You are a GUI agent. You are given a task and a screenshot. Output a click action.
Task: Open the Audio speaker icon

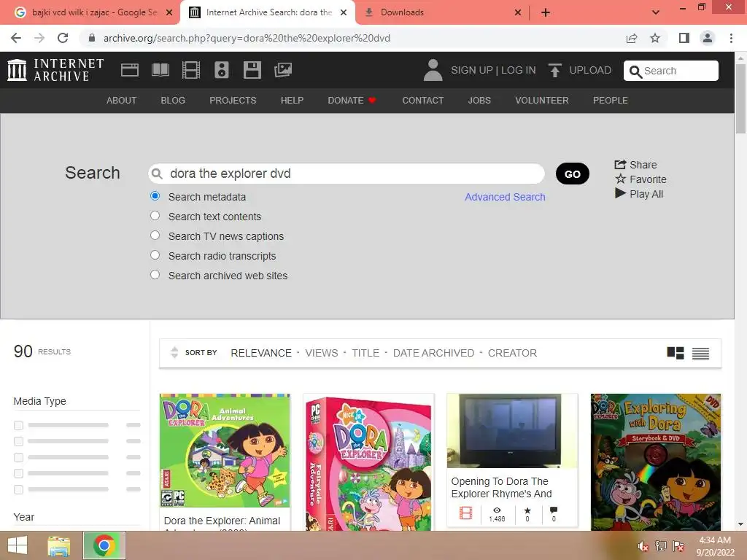pos(222,70)
